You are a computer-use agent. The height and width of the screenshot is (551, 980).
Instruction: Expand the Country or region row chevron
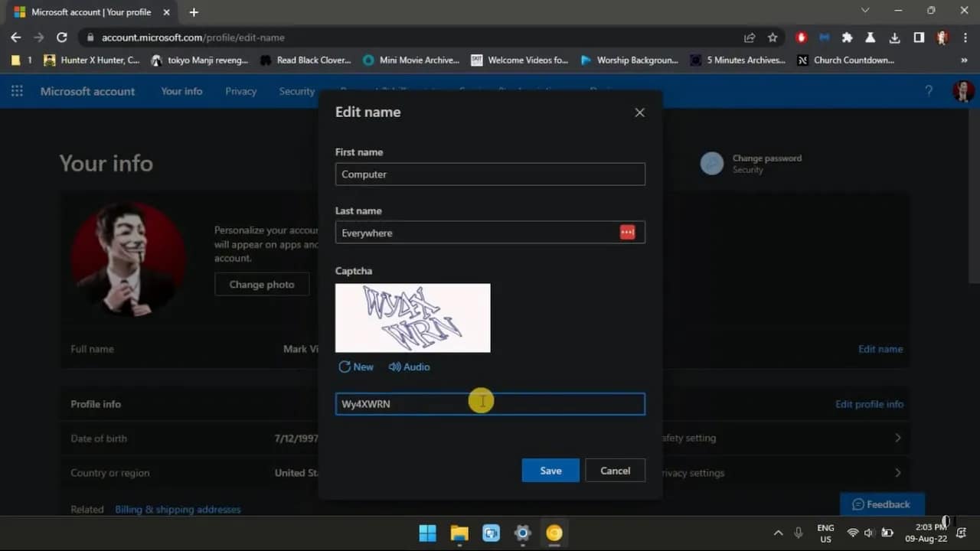[x=898, y=473]
